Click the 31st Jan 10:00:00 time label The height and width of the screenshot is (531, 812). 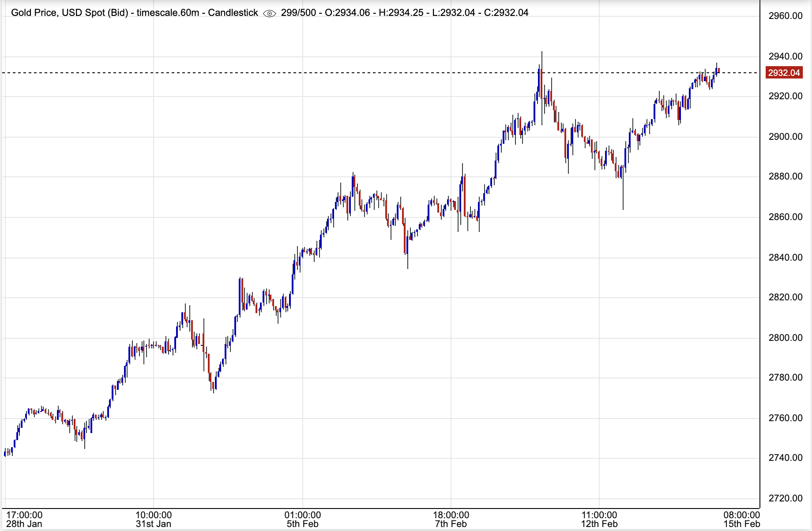154,520
